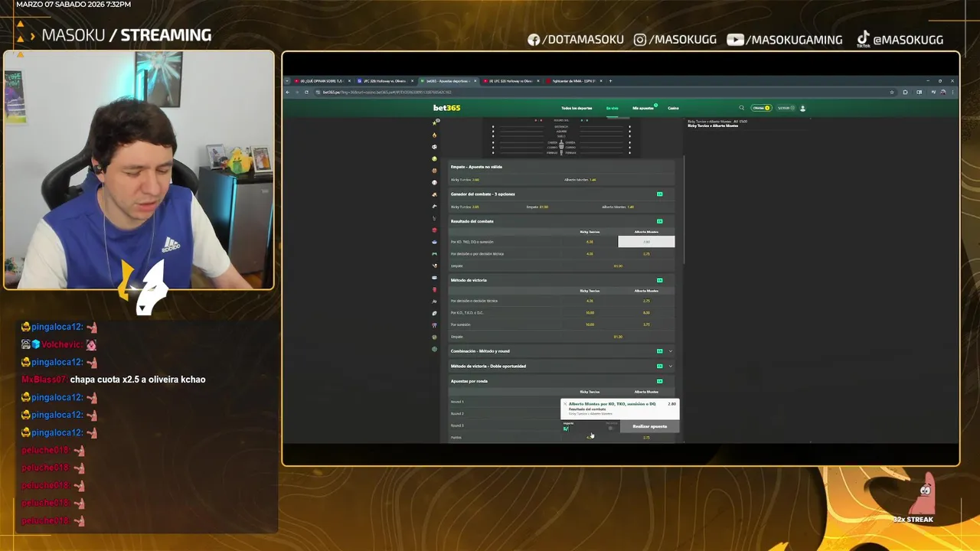
Task: Click the Bet Builder badge on Ganador del combate
Action: (x=659, y=194)
